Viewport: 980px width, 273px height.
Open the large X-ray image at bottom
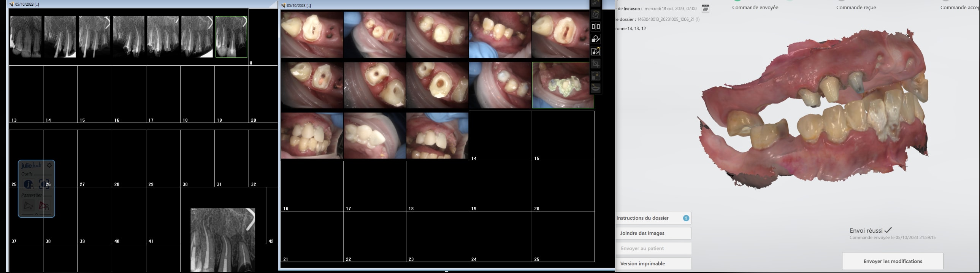tap(223, 240)
